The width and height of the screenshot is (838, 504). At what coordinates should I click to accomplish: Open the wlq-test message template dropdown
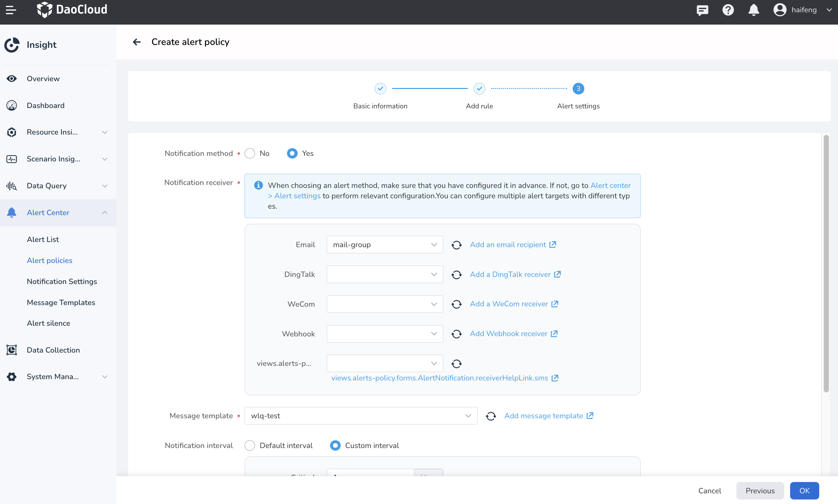tap(361, 416)
